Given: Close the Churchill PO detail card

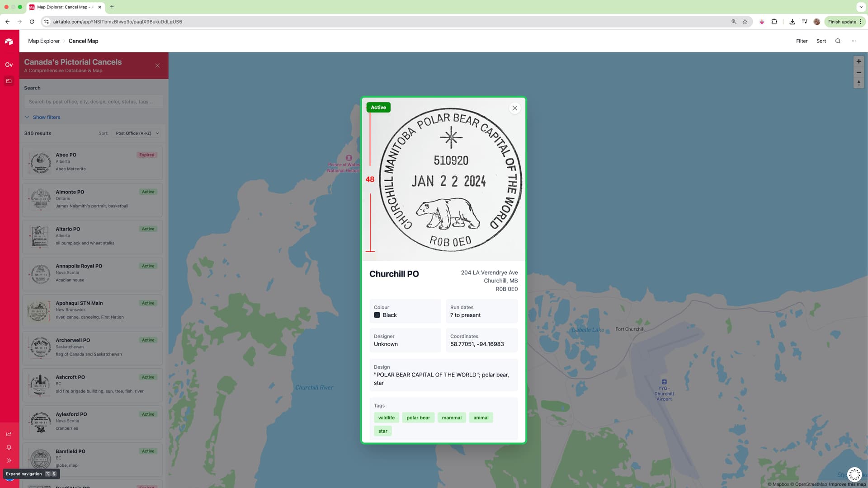Looking at the screenshot, I should coord(514,108).
